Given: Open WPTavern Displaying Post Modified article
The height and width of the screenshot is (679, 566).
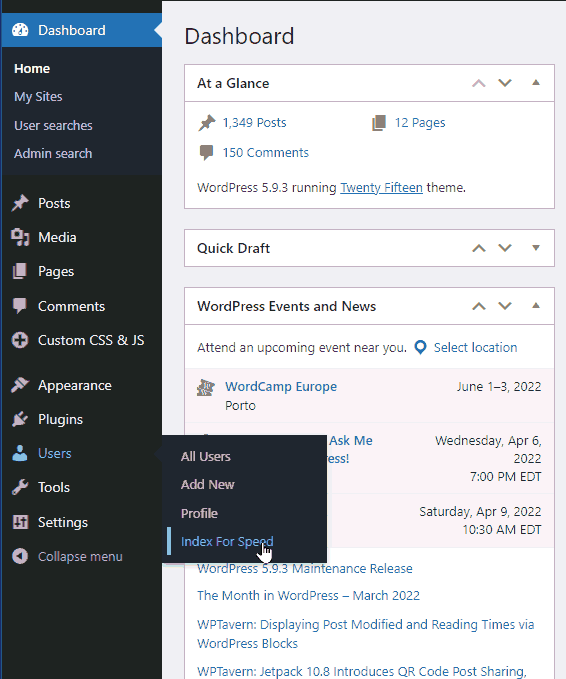Looking at the screenshot, I should [x=365, y=634].
